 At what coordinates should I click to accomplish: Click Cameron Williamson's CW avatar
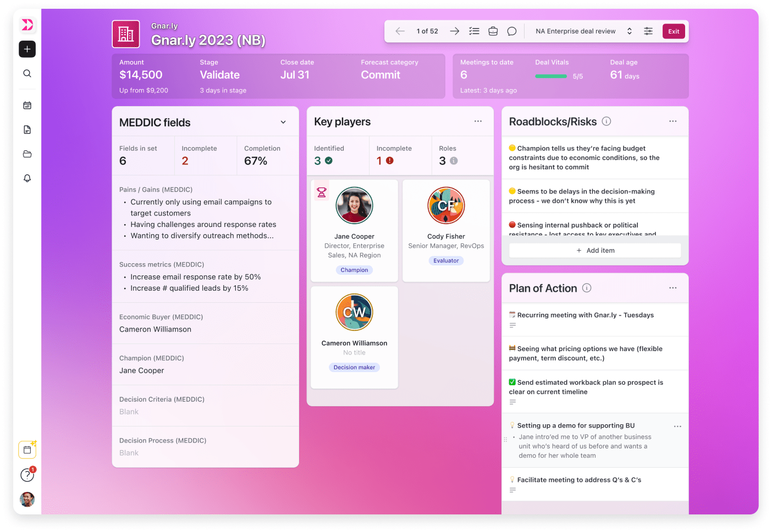coord(354,312)
